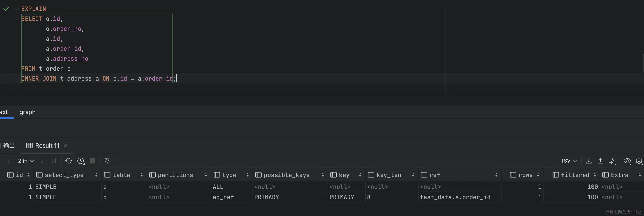644x216 pixels.
Task: Sort by the key column arrows
Action: pos(360,175)
